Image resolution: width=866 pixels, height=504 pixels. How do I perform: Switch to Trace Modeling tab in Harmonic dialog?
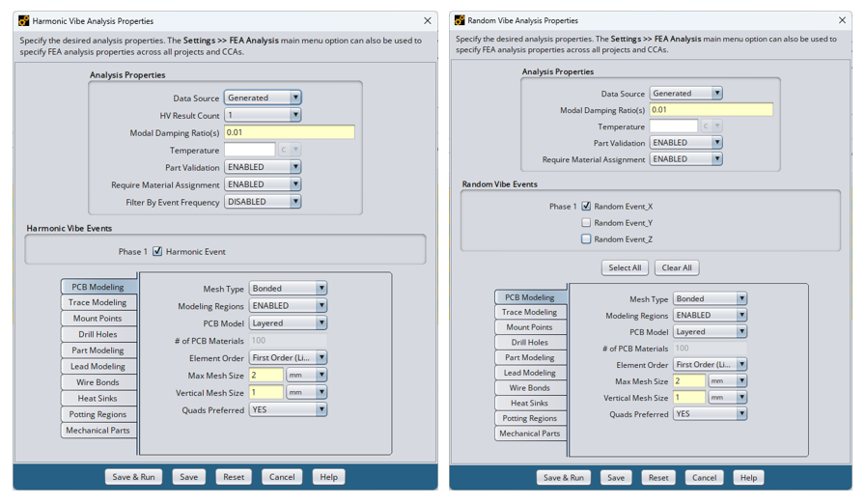click(98, 303)
